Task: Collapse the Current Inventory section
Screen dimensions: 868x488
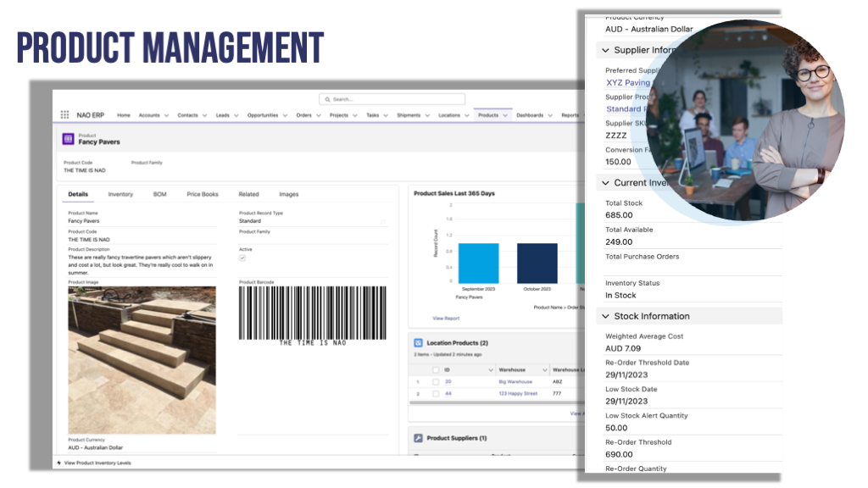Action: click(604, 182)
